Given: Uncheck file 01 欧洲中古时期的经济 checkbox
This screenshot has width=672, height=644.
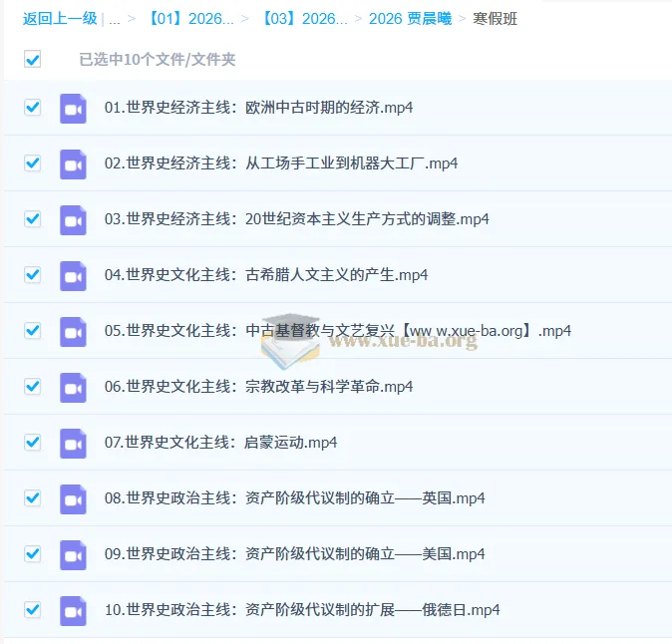Looking at the screenshot, I should pos(33,107).
